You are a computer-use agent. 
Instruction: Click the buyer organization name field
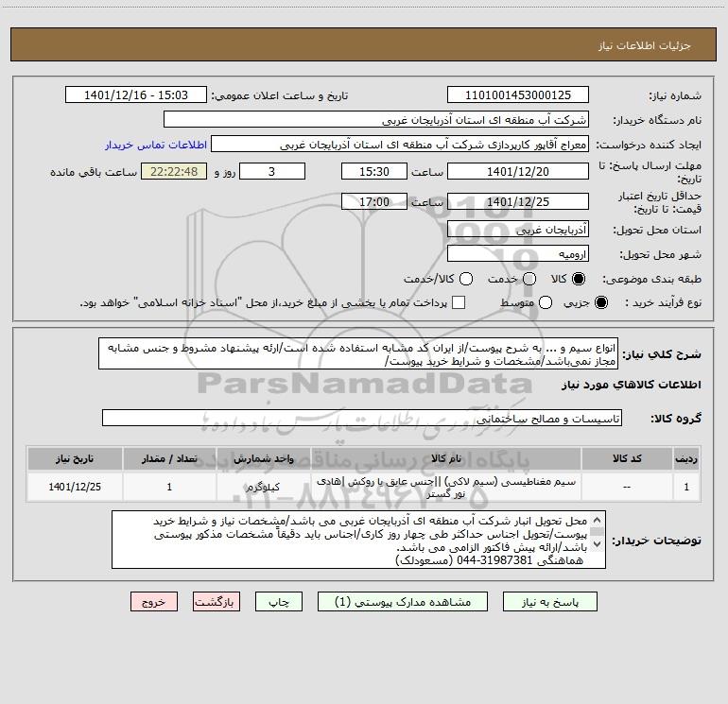(x=376, y=120)
